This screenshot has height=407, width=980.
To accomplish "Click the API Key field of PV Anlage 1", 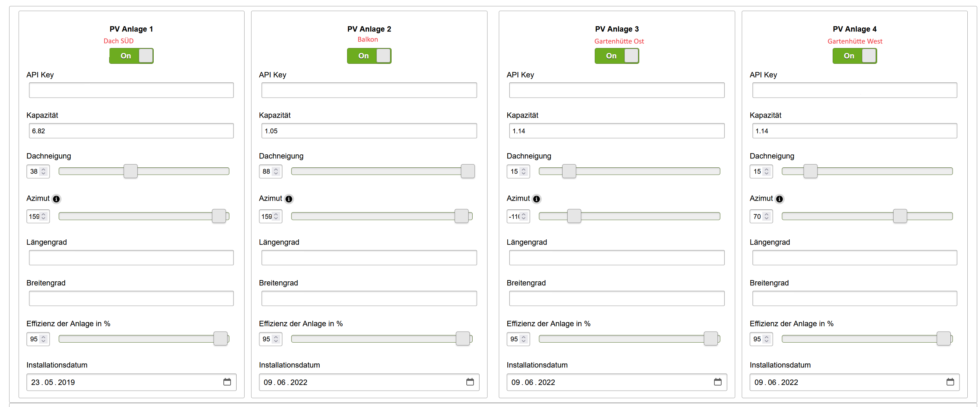I will click(131, 90).
